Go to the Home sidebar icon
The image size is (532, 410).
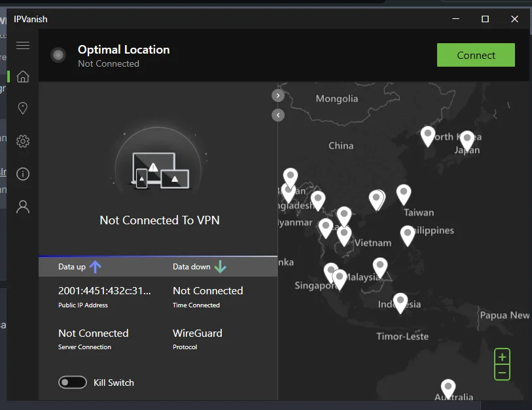point(23,77)
